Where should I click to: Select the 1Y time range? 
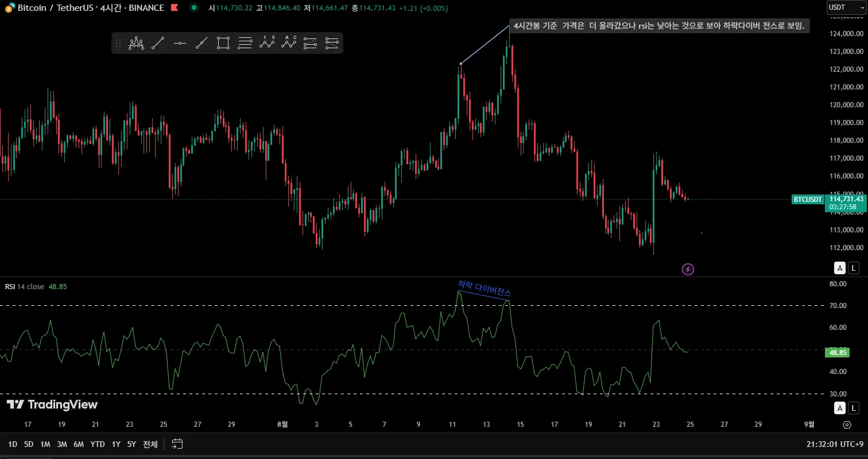(x=116, y=444)
